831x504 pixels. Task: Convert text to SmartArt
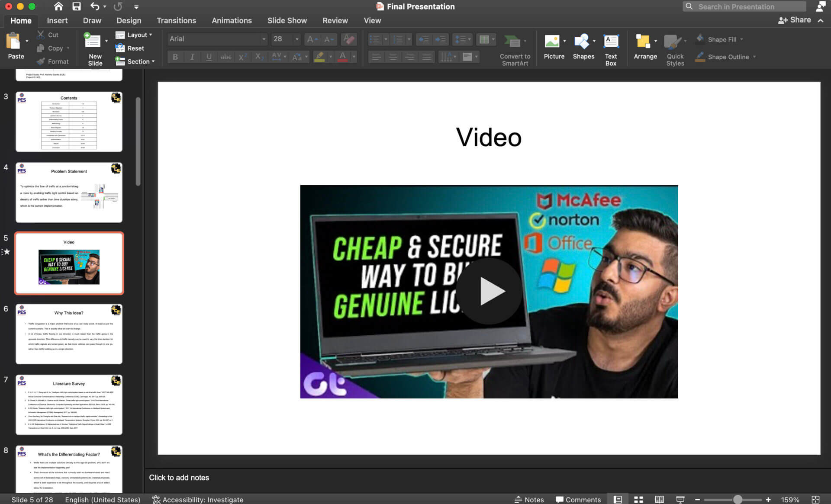click(x=515, y=50)
